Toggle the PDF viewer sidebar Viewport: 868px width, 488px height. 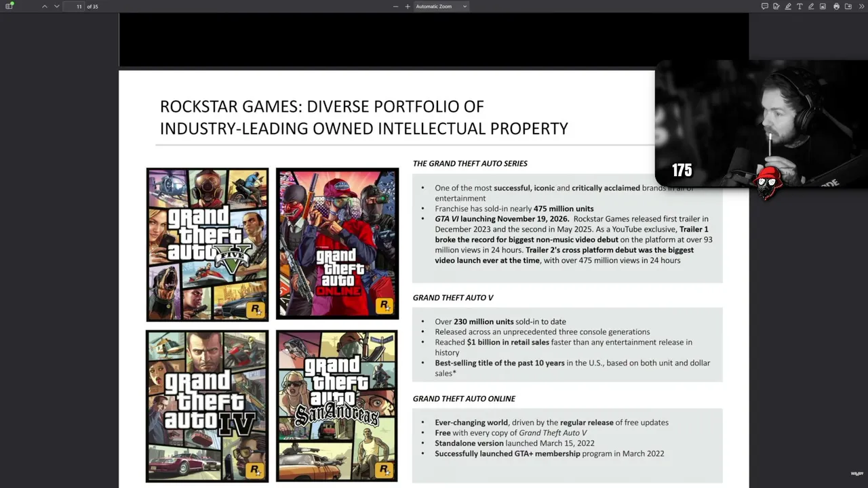(9, 6)
